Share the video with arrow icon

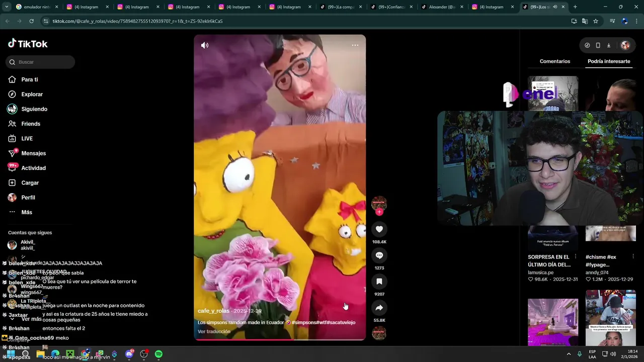tap(379, 308)
